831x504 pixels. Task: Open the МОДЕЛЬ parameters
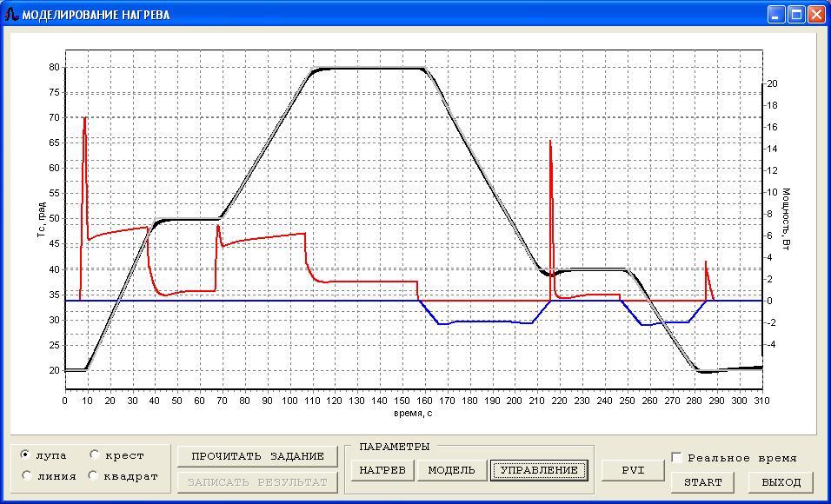(451, 470)
